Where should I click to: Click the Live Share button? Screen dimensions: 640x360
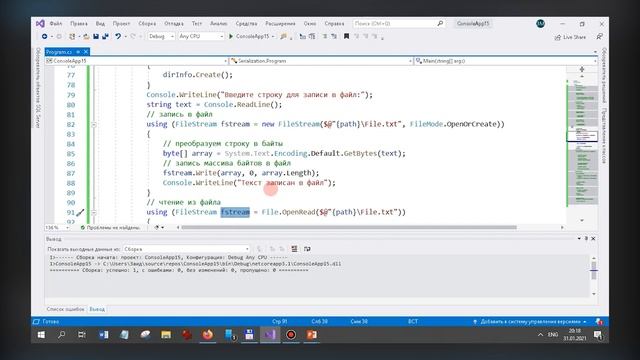pos(570,37)
